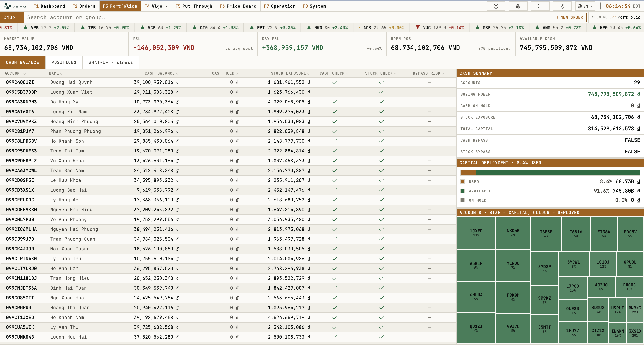644x345 pixels.
Task: Click VPB ticker up-arrow icon
Action: pyautogui.click(x=26, y=27)
